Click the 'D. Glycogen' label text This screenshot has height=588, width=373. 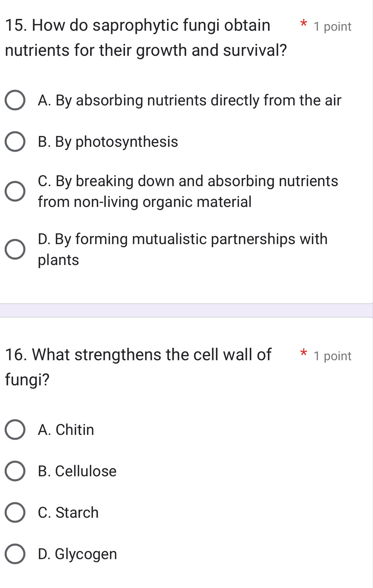point(77,554)
